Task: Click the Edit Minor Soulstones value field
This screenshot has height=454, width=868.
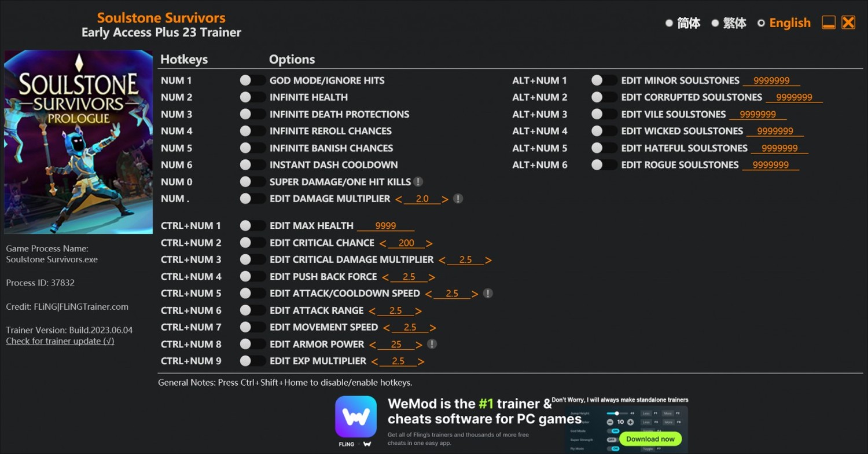Action: tap(771, 80)
